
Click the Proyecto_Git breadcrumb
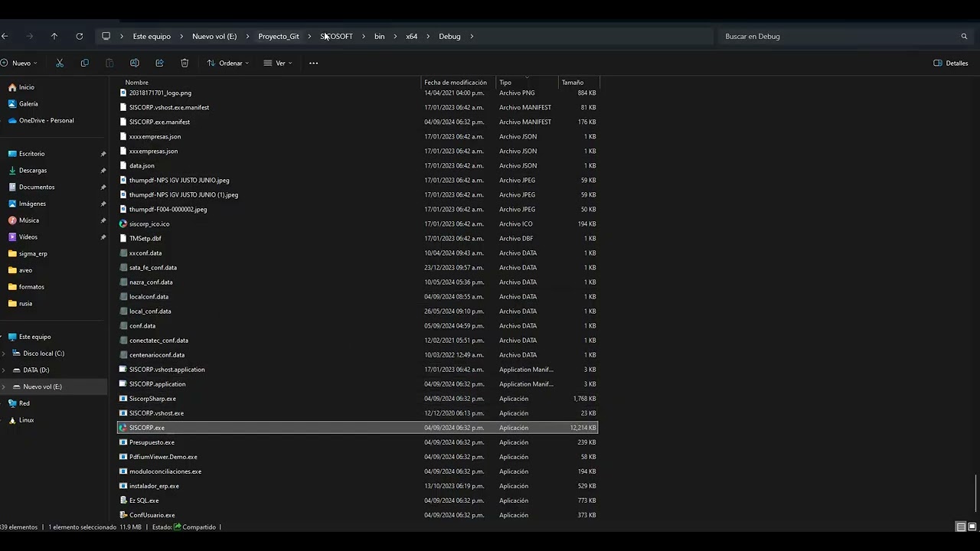point(279,36)
